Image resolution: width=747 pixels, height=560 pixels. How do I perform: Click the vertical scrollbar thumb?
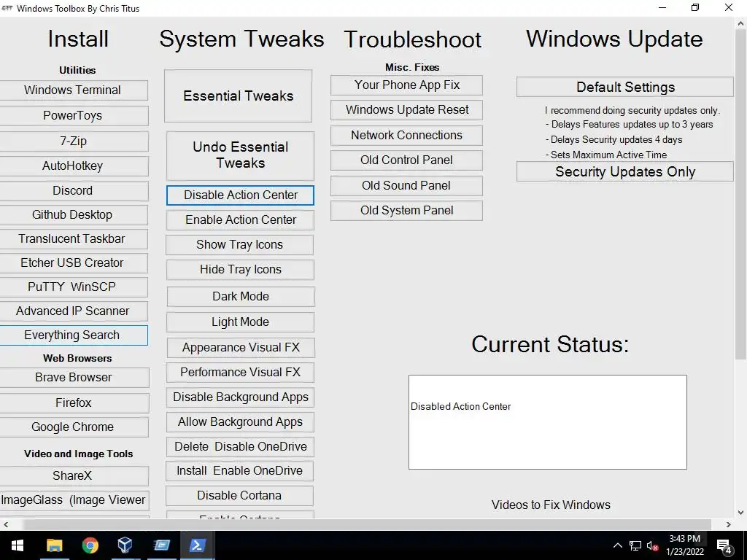click(x=741, y=194)
